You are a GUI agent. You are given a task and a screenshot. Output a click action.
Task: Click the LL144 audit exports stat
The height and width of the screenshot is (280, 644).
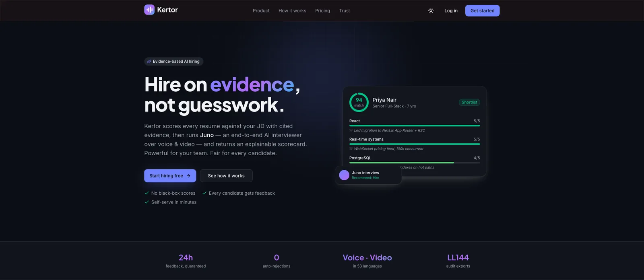[458, 261]
